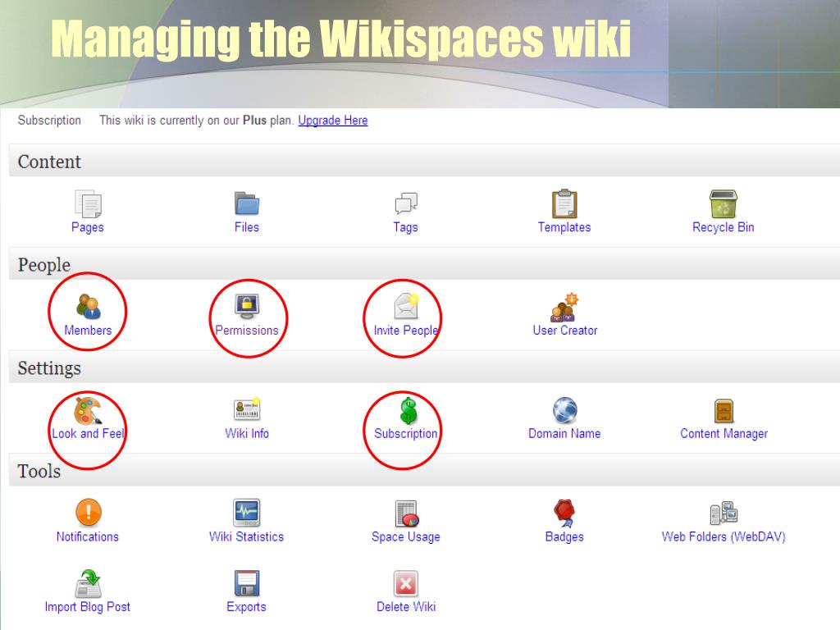840x630 pixels.
Task: Click the Delete Wiki text link
Action: tap(406, 607)
